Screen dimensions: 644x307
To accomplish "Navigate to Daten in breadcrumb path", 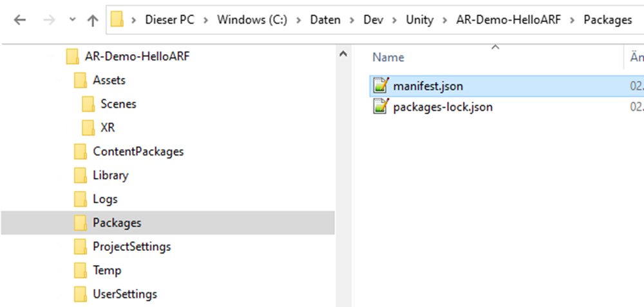I will 325,20.
